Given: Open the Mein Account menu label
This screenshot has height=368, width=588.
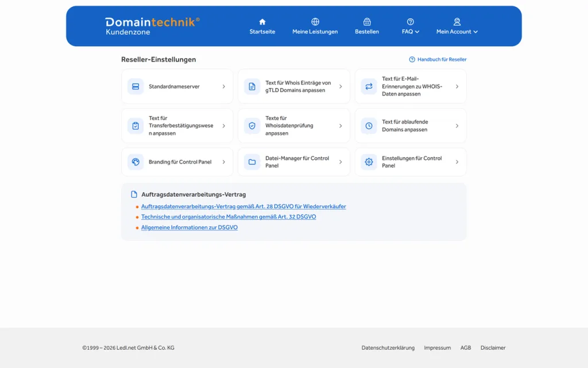Looking at the screenshot, I should [x=454, y=32].
